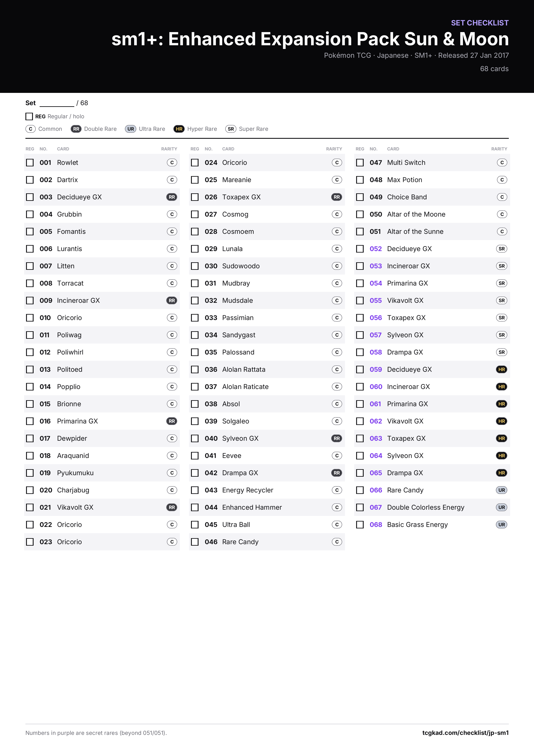
Task: Click the RR badge on the Drampa GX 042 row
Action: 337,473
